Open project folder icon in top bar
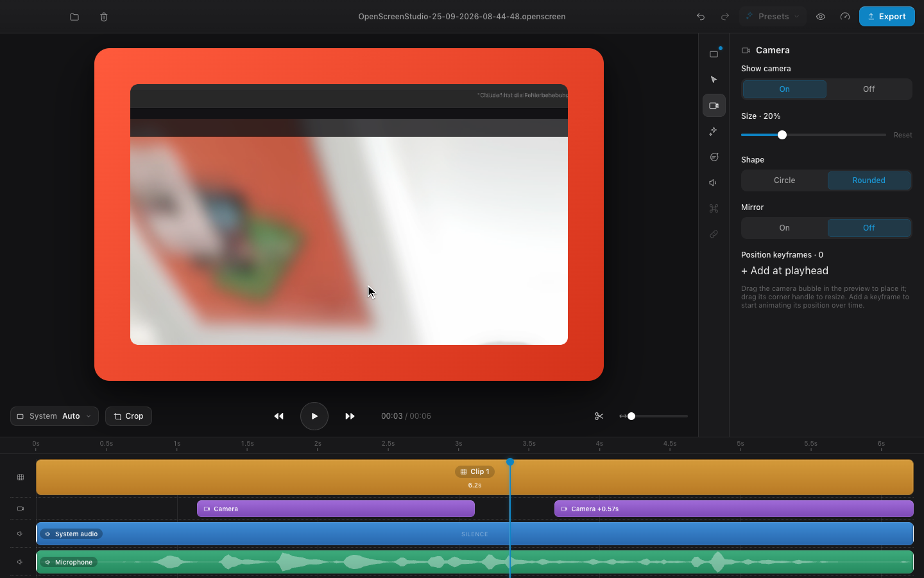 click(74, 17)
